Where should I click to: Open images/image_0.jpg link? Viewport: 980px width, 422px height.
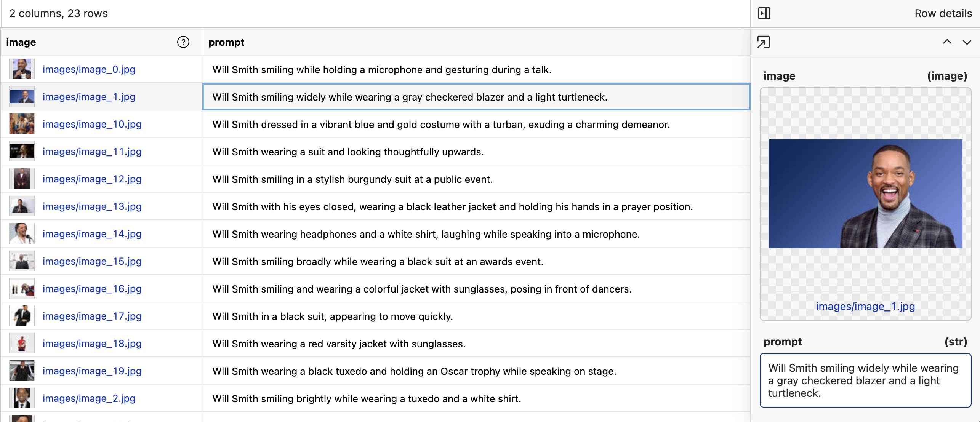(x=89, y=69)
